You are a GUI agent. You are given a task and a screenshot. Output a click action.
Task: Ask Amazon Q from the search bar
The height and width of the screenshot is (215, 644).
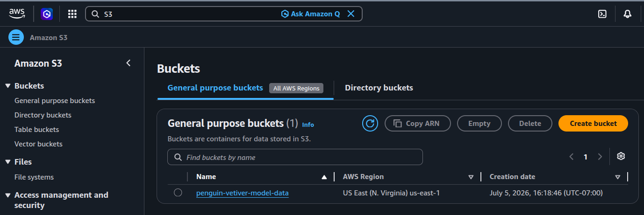pos(310,14)
